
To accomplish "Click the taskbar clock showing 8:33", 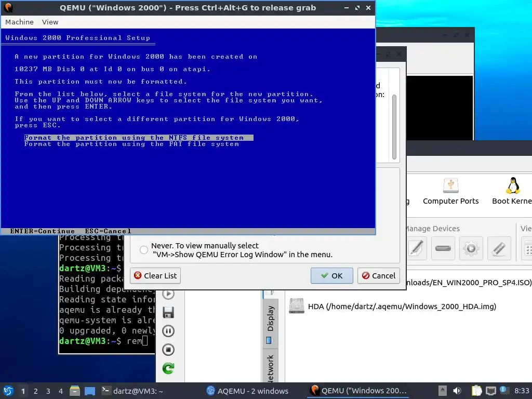I will click(522, 391).
